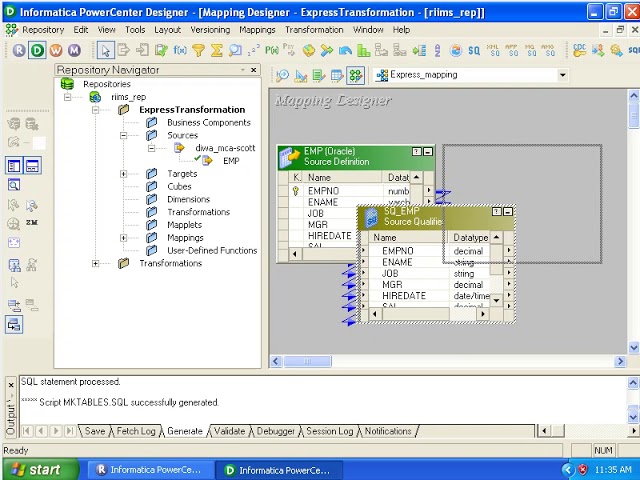Minimize the EMP source definition box
The height and width of the screenshot is (480, 640).
tap(428, 151)
